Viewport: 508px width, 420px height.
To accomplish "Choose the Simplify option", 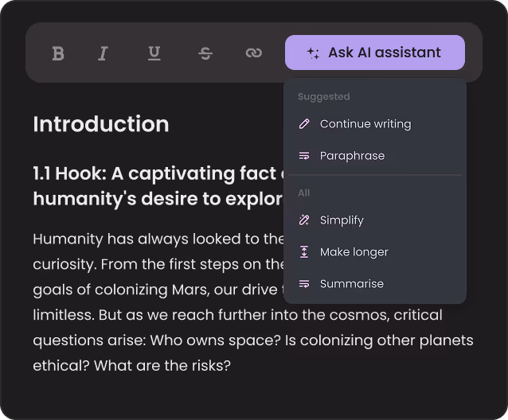I will pos(375,220).
